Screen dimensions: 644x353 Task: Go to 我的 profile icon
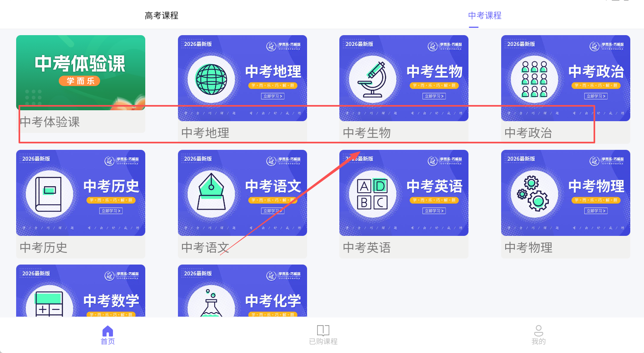tap(538, 331)
